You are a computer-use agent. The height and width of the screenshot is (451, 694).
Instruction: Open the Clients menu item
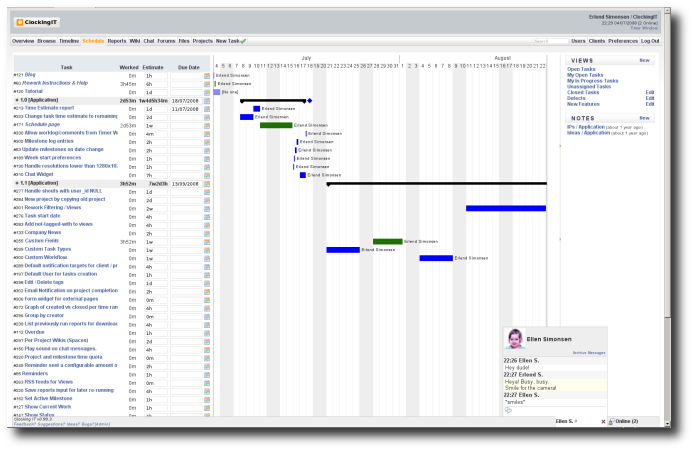click(x=597, y=41)
